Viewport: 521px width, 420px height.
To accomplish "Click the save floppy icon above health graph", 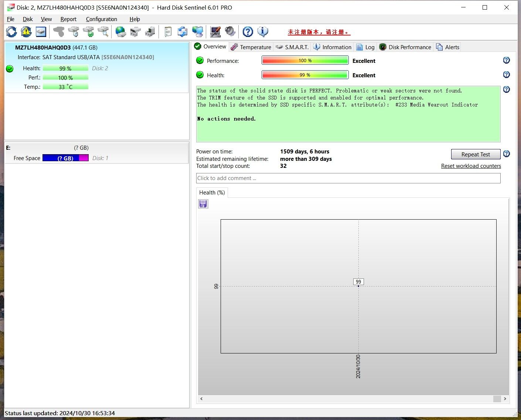I will point(203,204).
